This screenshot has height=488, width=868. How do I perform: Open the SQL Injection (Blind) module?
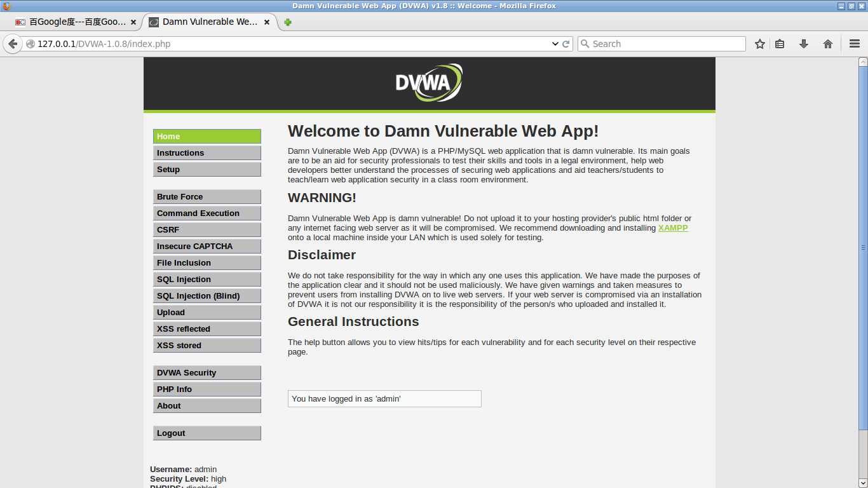point(207,296)
